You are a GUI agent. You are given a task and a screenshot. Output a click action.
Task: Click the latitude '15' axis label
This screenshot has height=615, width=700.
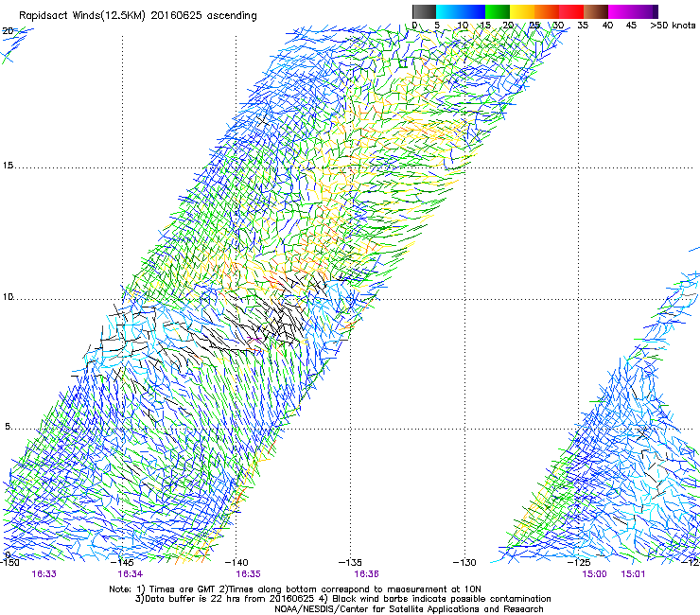8,166
